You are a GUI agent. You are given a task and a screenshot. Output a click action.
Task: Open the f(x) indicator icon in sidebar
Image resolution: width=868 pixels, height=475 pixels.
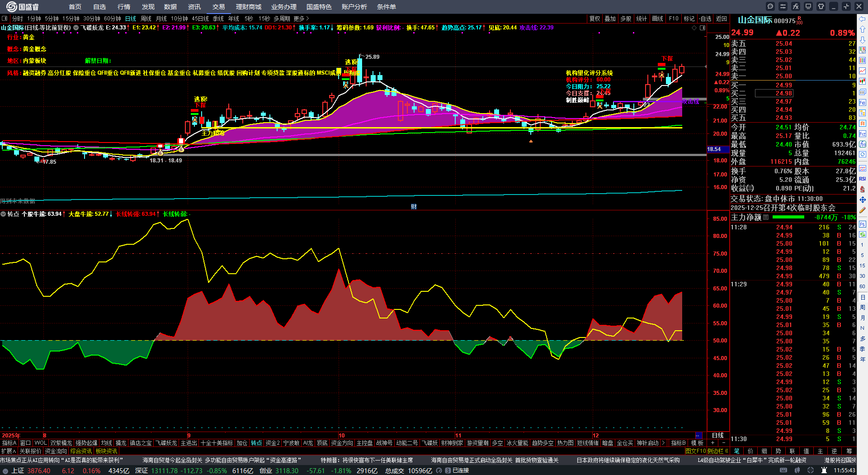point(863,144)
